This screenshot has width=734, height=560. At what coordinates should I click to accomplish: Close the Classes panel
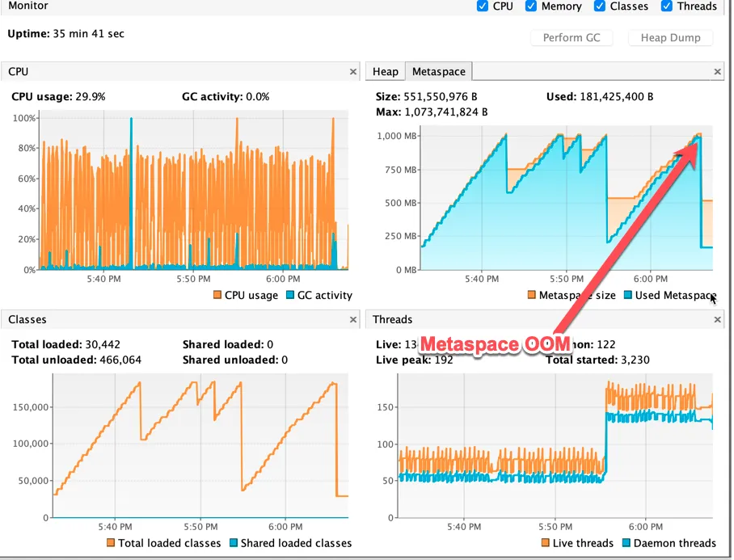(353, 319)
